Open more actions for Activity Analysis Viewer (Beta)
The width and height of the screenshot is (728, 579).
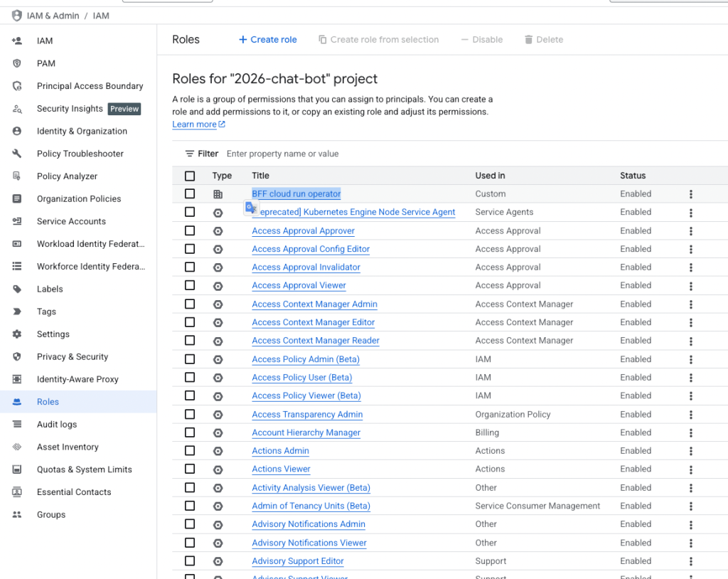pyautogui.click(x=691, y=488)
